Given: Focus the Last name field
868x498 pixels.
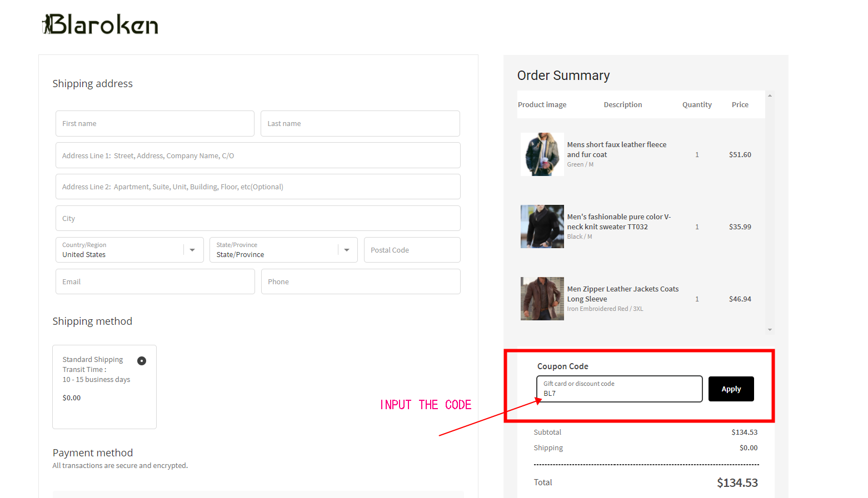Looking at the screenshot, I should coord(360,124).
